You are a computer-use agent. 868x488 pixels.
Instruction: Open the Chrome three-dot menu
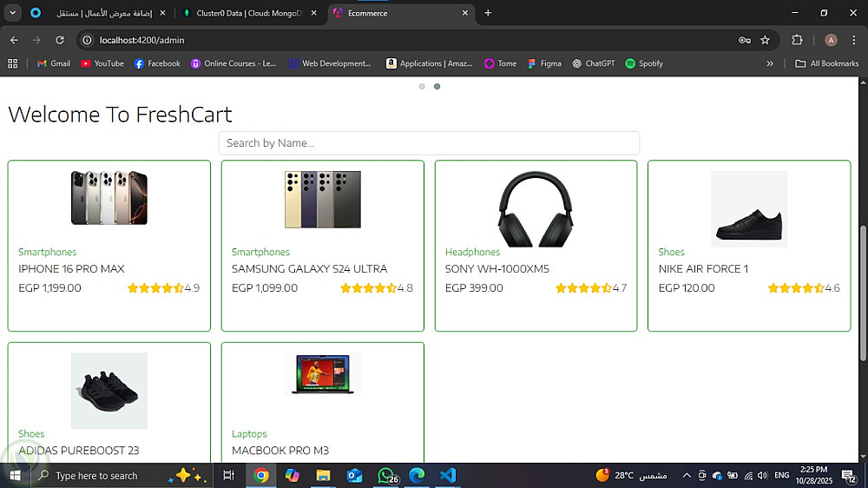853,40
